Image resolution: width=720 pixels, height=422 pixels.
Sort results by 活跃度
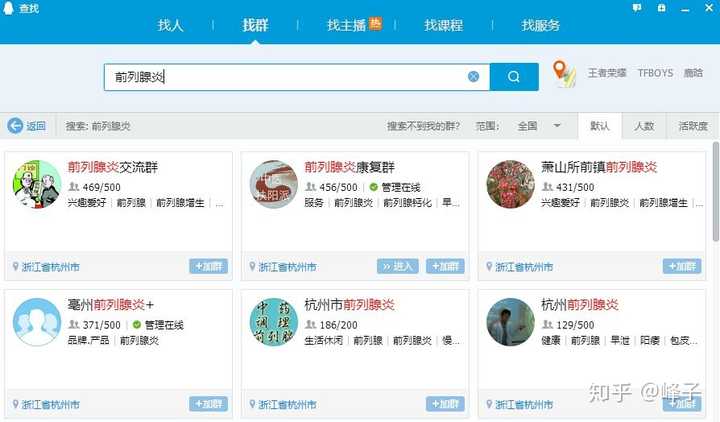693,126
